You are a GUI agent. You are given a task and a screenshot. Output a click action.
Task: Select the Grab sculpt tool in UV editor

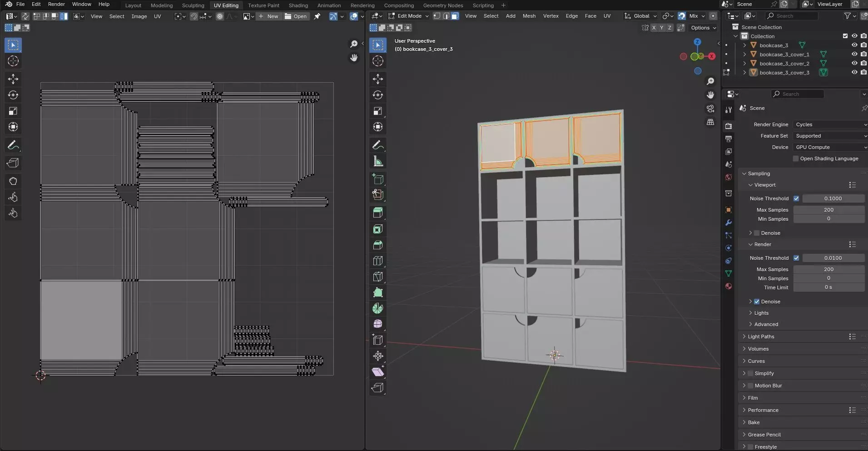click(x=13, y=181)
